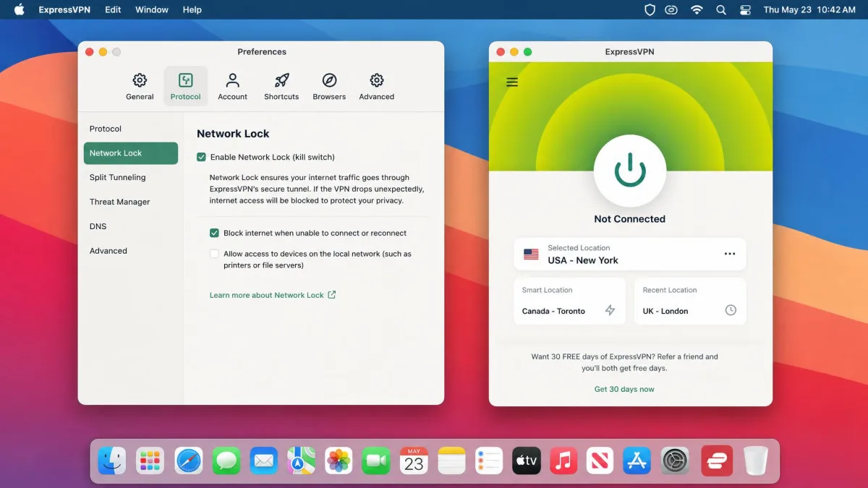Open the Help menu

pyautogui.click(x=192, y=9)
